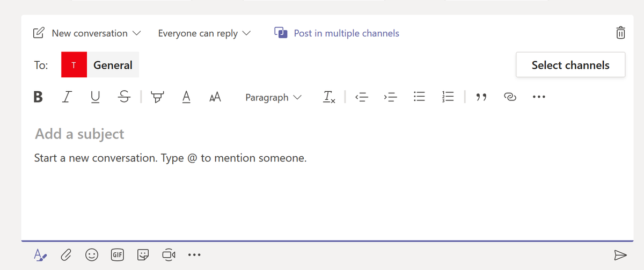Insert a bulleted list
The height and width of the screenshot is (270, 644).
(x=419, y=97)
